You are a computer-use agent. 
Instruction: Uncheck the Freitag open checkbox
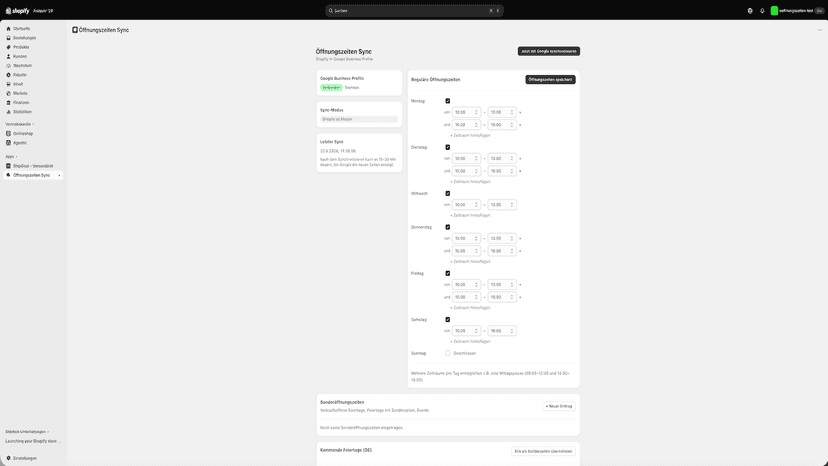click(448, 273)
